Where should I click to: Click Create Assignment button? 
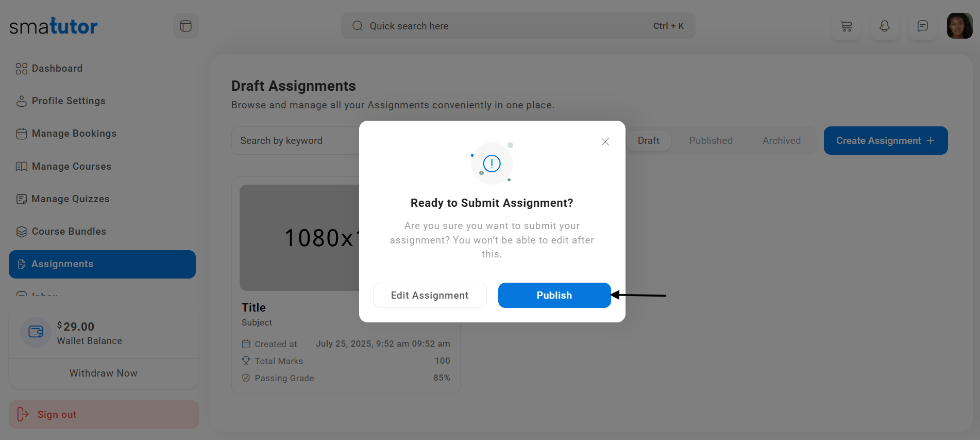[x=885, y=141]
